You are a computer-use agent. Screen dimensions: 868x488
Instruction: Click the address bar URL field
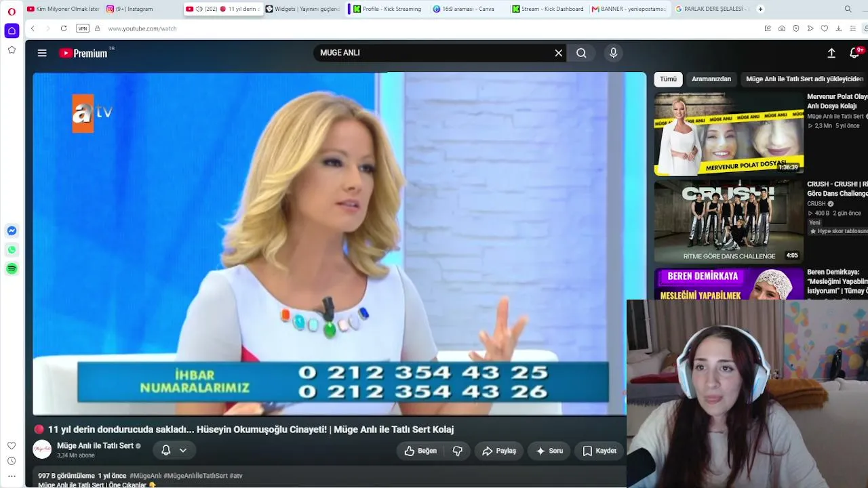(427, 28)
